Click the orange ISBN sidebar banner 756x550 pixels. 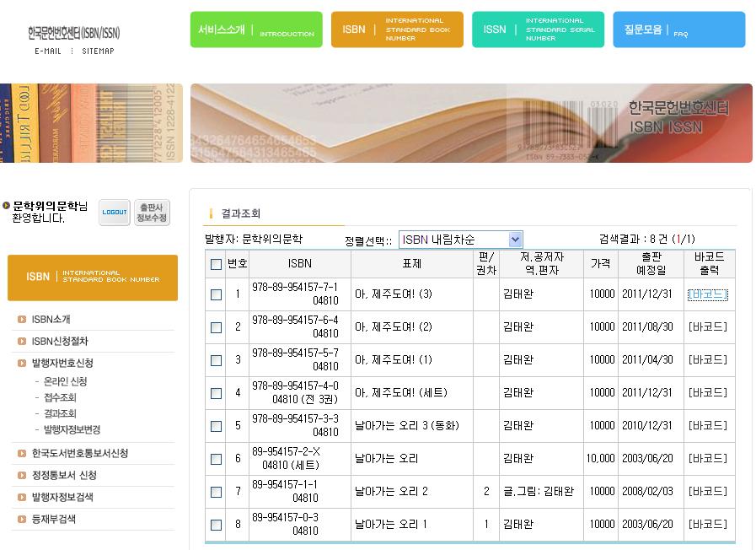click(x=93, y=278)
